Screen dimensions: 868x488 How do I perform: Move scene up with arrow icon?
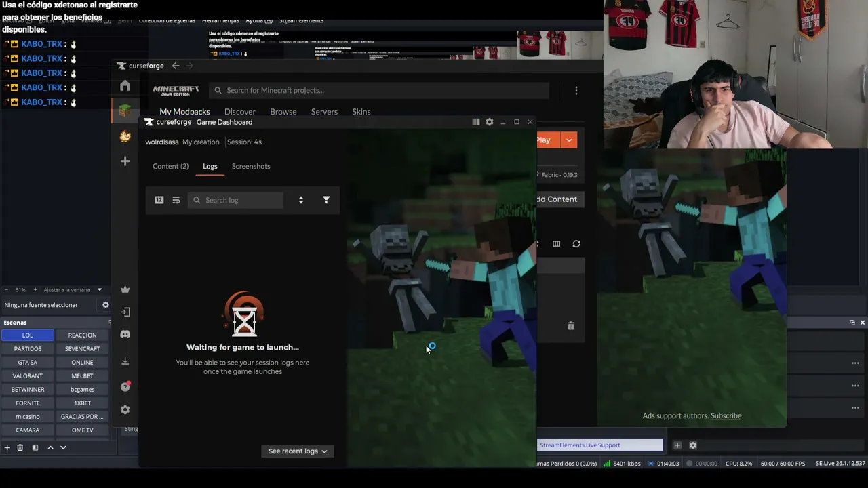coord(50,447)
